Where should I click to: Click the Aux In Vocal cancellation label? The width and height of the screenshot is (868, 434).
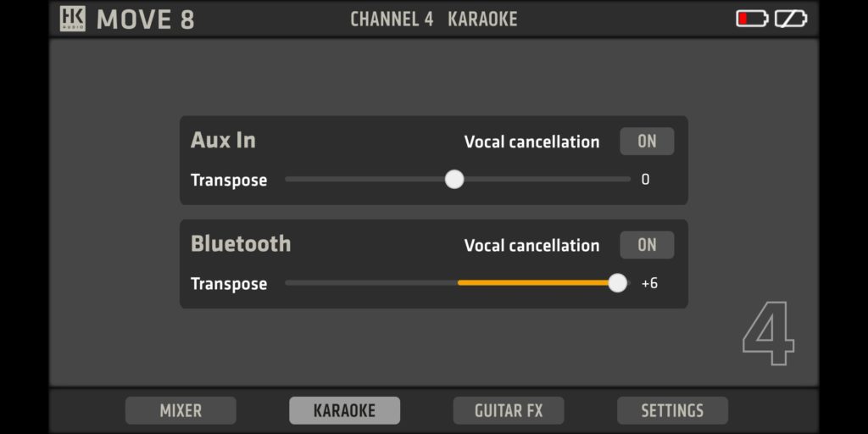coord(531,142)
